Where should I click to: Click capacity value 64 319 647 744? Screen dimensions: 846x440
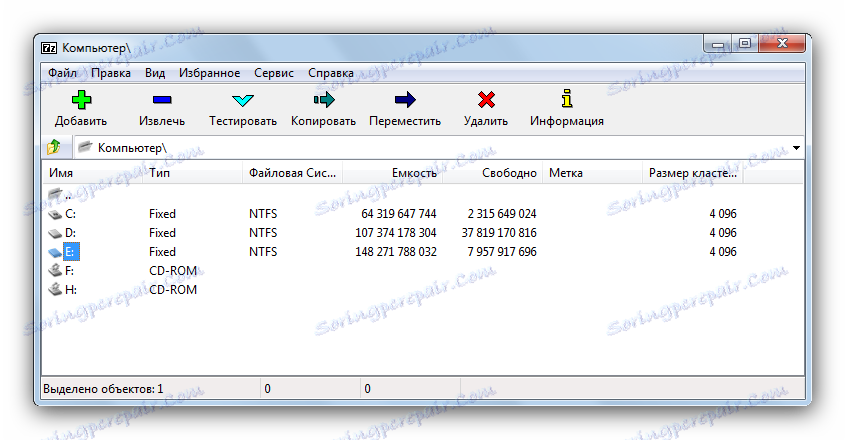pos(399,214)
